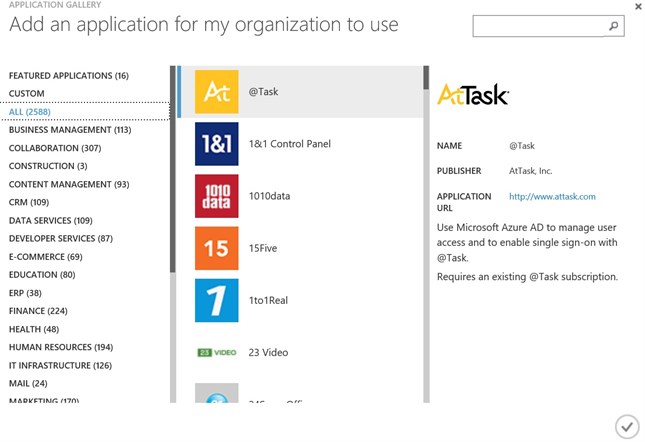The height and width of the screenshot is (442, 645).
Task: Confirm with the checkmark circle button
Action: (x=626, y=426)
